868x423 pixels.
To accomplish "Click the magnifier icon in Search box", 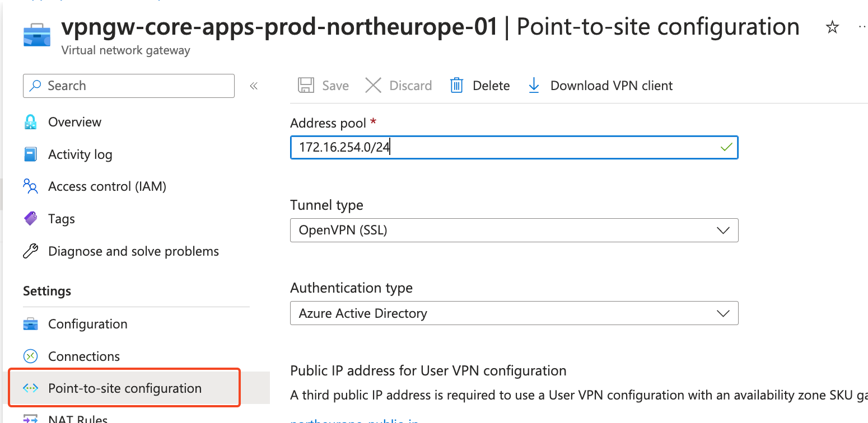I will coord(36,86).
